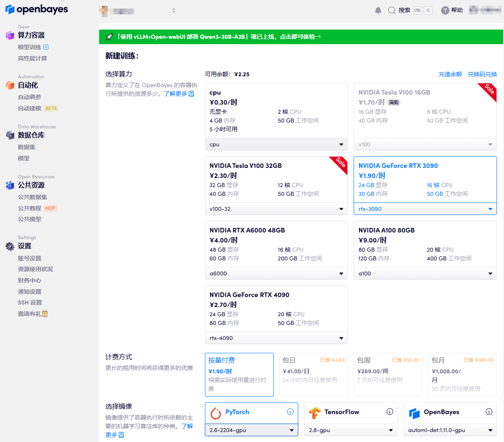The height and width of the screenshot is (442, 504).
Task: Open 自动调参 in the sidebar
Action: 30,97
